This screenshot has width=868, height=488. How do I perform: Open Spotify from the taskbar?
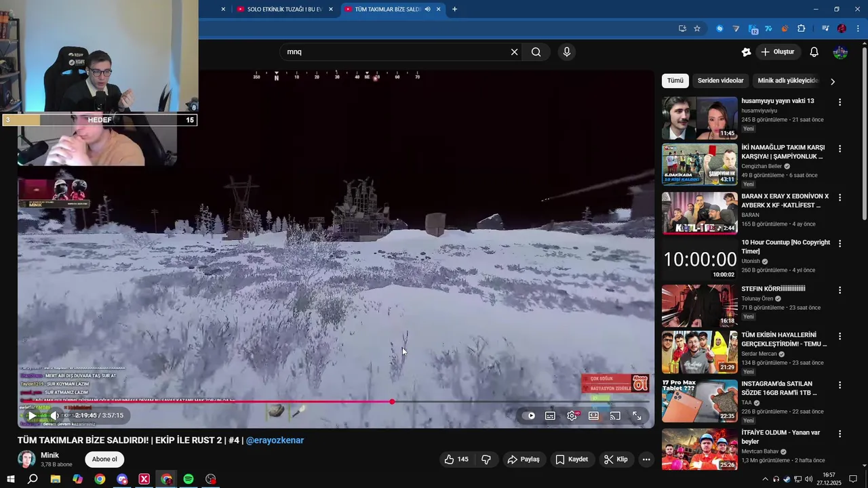189,479
